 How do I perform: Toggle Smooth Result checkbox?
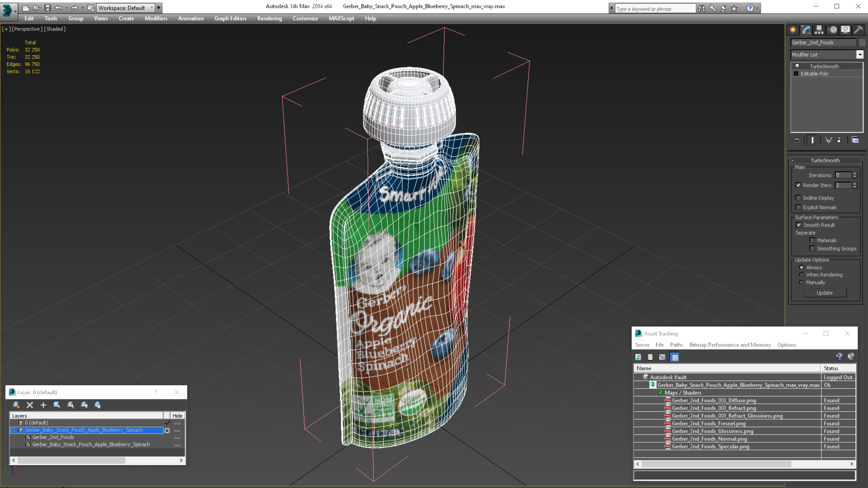pos(799,225)
